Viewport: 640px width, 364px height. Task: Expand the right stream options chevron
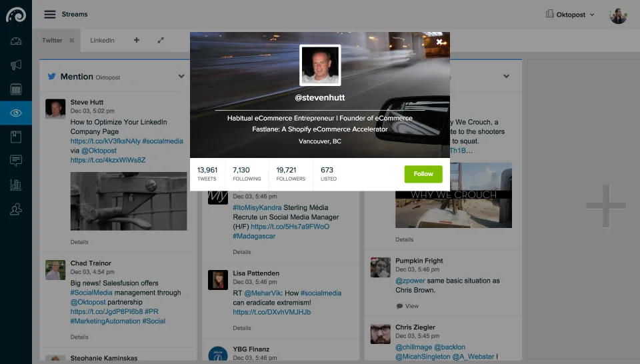506,76
